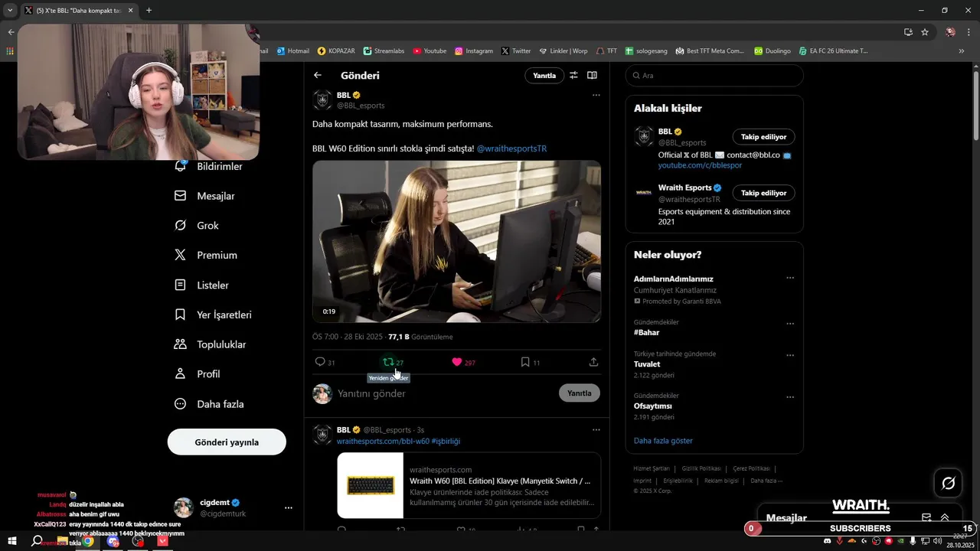The image size is (980, 551).
Task: Click the Ara search field
Action: tap(714, 76)
